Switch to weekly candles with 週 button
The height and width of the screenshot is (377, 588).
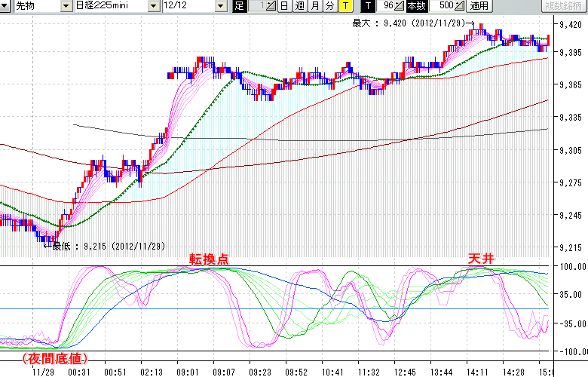299,6
